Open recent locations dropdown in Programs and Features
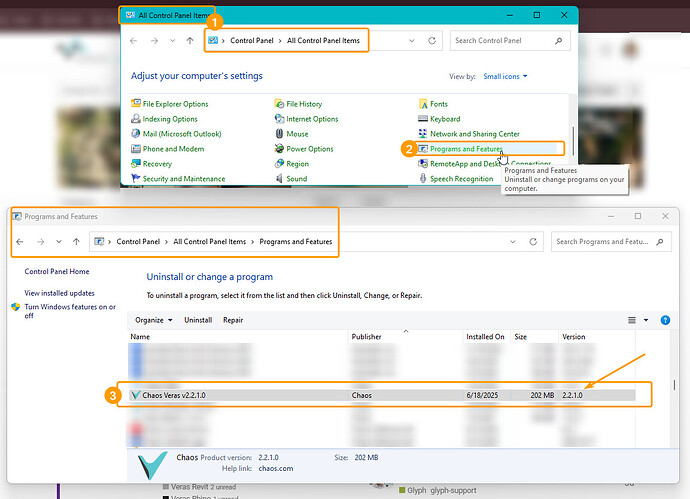This screenshot has height=499, width=690. point(59,242)
